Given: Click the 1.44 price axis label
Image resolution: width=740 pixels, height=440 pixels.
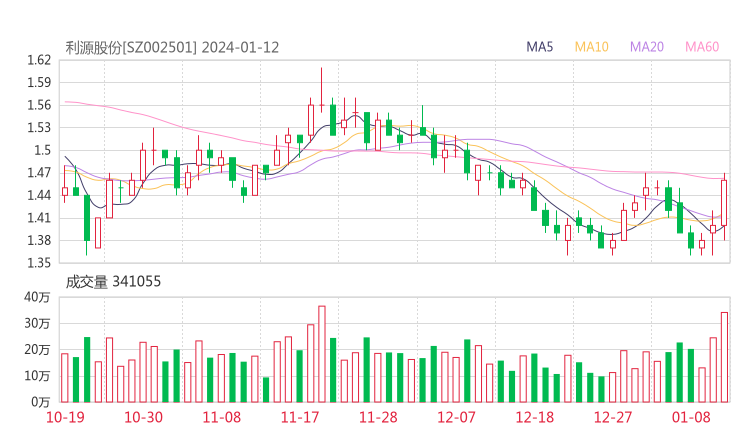Looking at the screenshot, I should (39, 195).
